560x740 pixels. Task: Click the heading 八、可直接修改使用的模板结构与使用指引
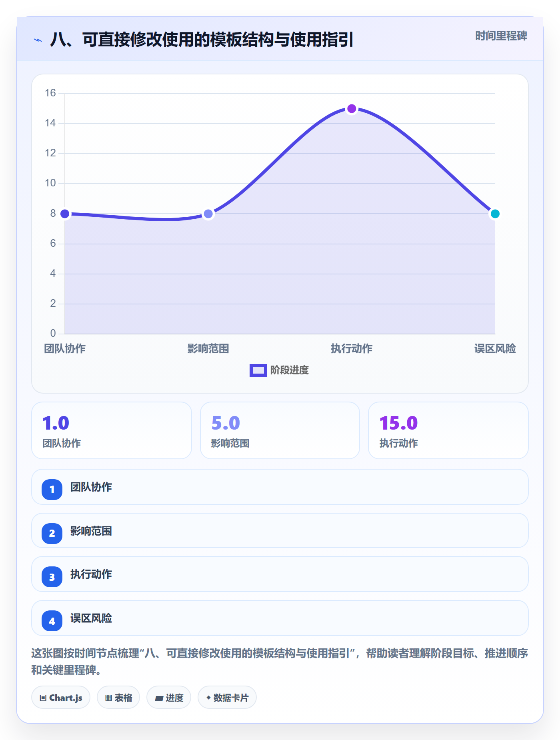[202, 40]
